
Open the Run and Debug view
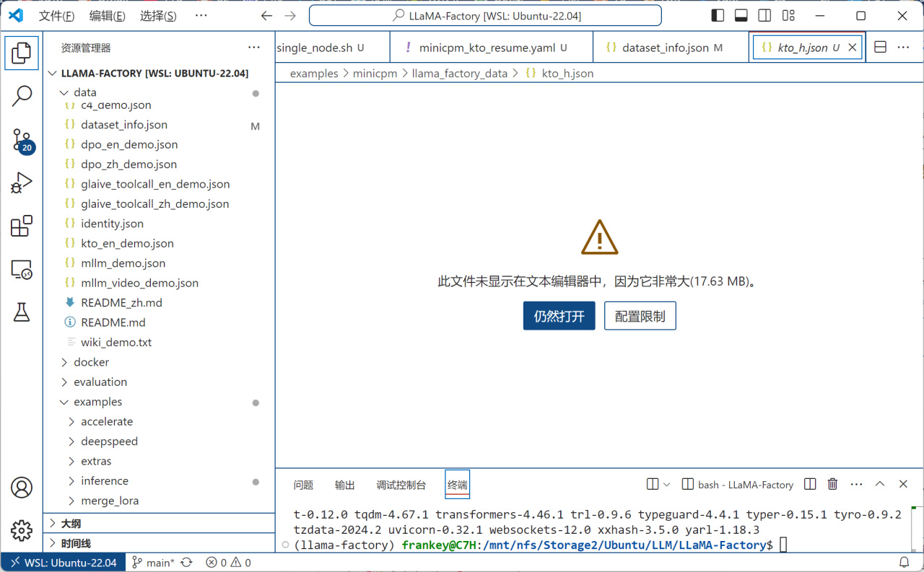22,182
